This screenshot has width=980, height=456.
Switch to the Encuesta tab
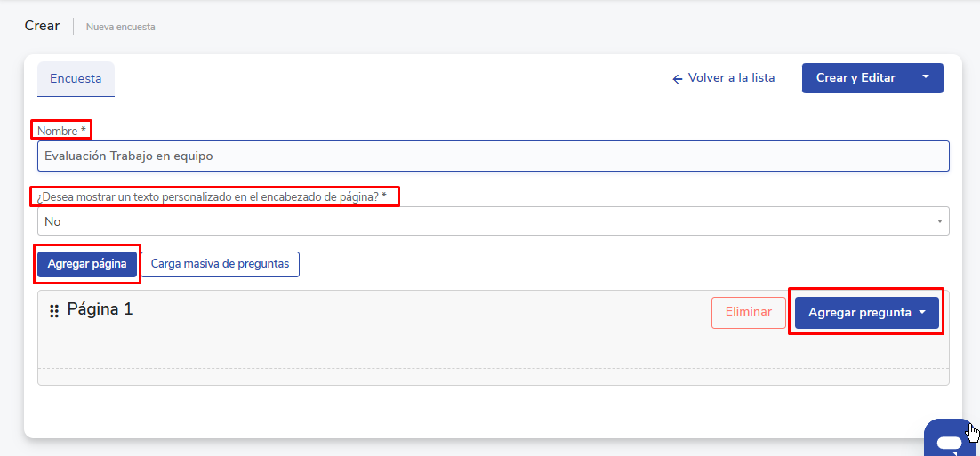76,78
